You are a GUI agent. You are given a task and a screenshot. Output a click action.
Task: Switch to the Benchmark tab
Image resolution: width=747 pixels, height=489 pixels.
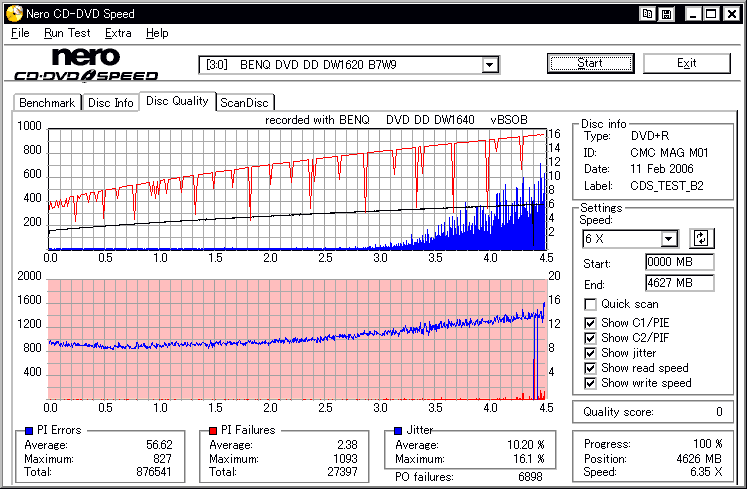47,103
